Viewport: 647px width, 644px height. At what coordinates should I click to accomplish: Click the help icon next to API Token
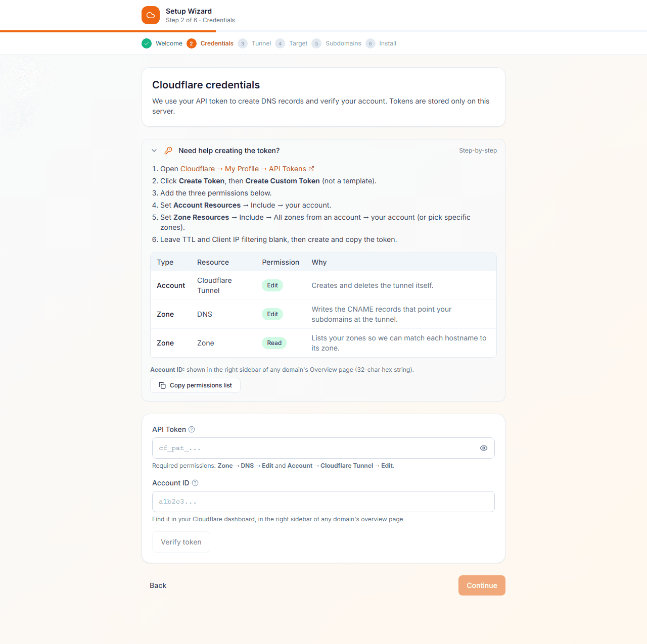point(192,429)
